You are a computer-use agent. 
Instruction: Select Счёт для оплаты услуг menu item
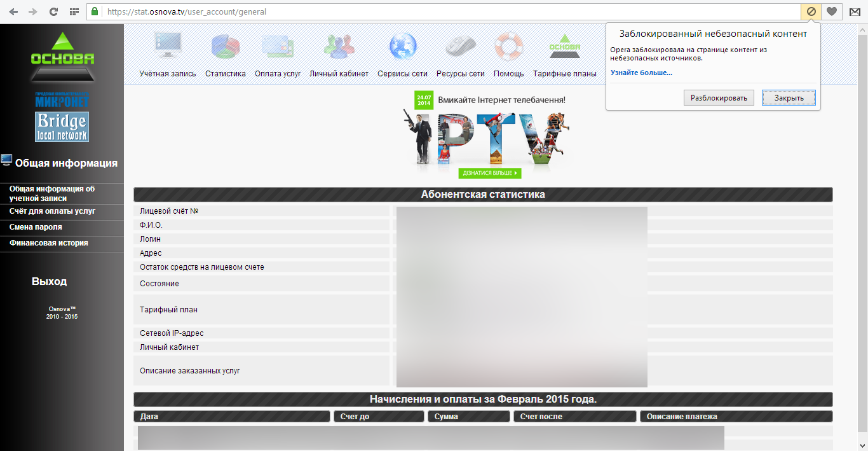pyautogui.click(x=52, y=211)
